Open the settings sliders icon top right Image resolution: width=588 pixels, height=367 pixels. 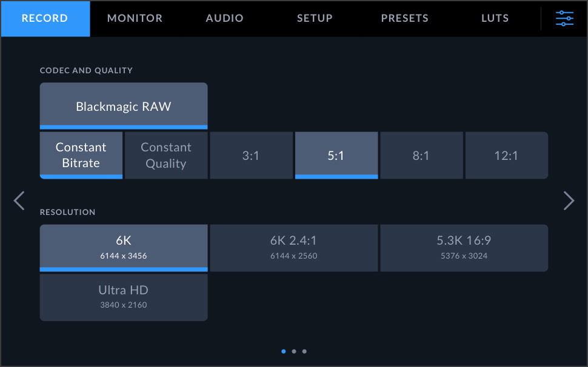[564, 18]
